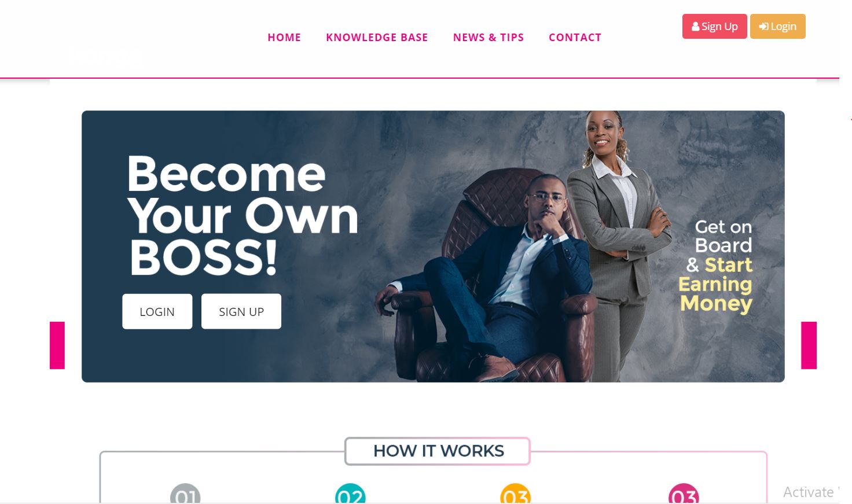Click the red Sign Up button
This screenshot has width=852, height=504.
click(x=715, y=27)
